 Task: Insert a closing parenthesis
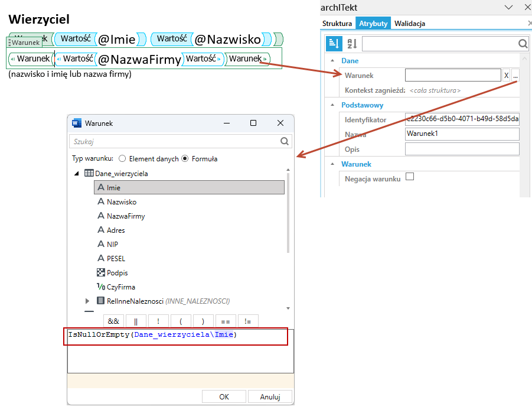(x=203, y=321)
